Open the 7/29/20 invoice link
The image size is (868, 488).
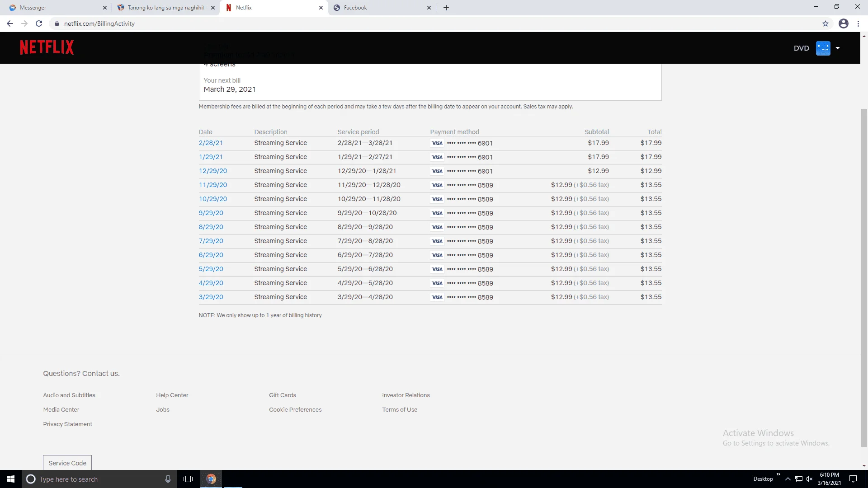pyautogui.click(x=211, y=241)
